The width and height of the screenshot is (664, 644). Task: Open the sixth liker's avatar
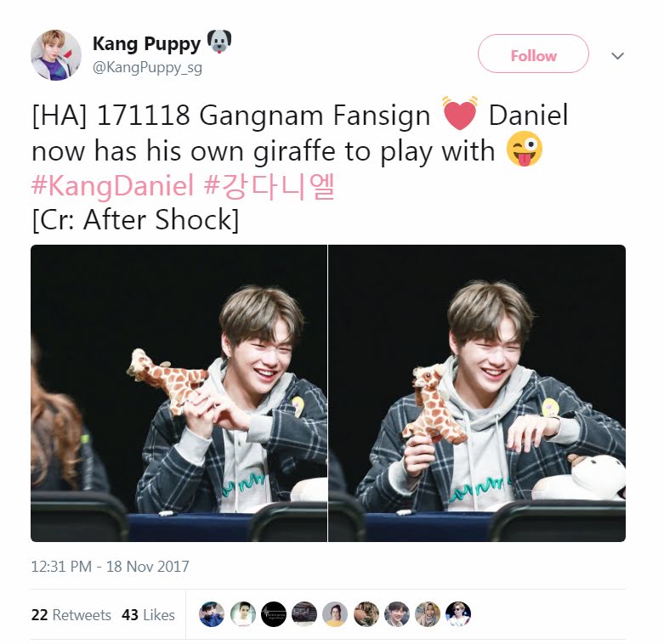(x=366, y=614)
